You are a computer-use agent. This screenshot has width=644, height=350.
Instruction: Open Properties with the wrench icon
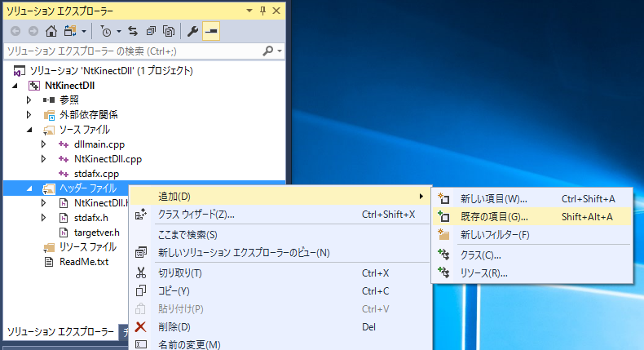click(x=193, y=31)
